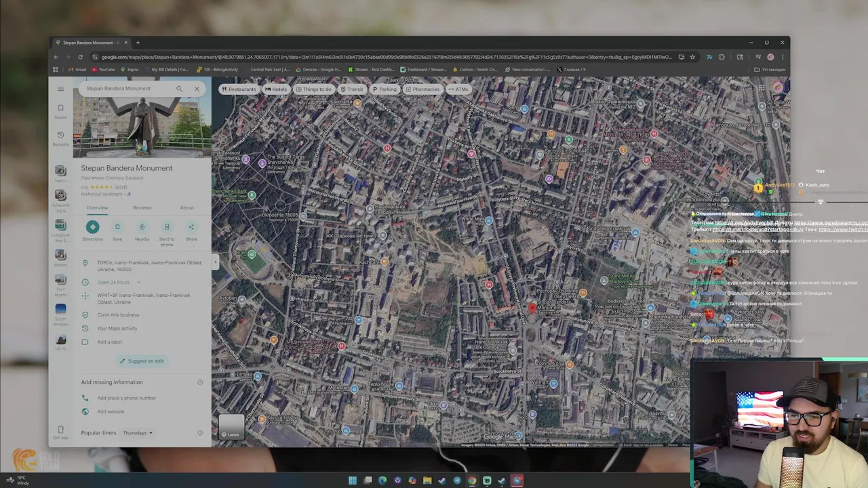The image size is (868, 488).
Task: Filter map by Hotels
Action: [276, 89]
